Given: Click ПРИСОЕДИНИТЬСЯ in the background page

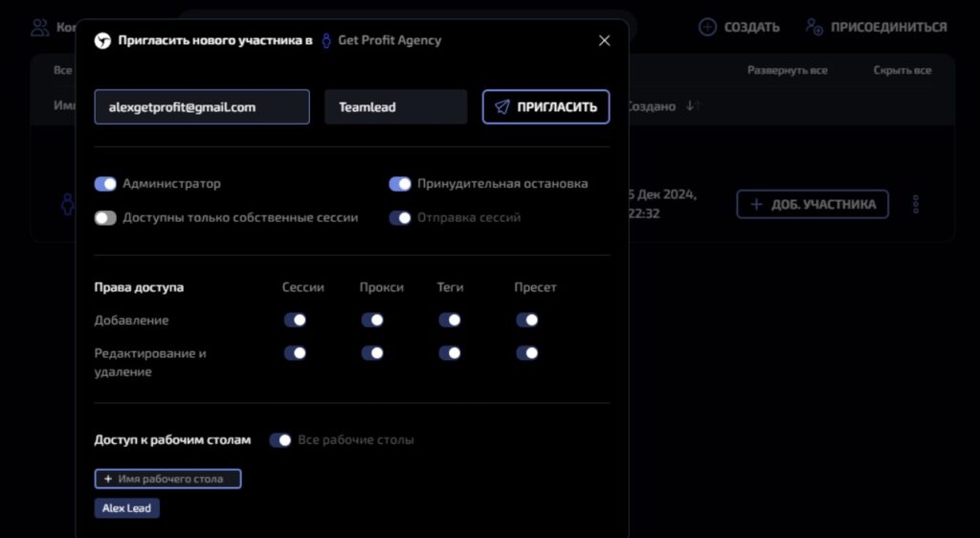Looking at the screenshot, I should coord(888,28).
